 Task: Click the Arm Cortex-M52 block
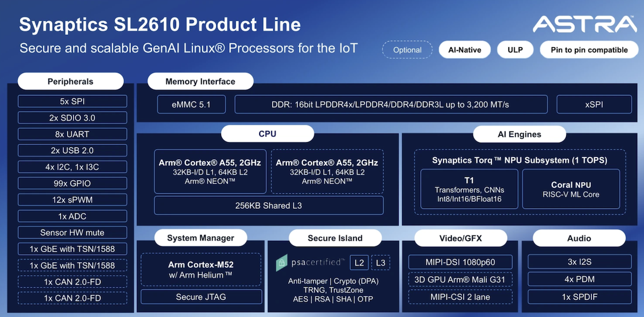point(200,269)
